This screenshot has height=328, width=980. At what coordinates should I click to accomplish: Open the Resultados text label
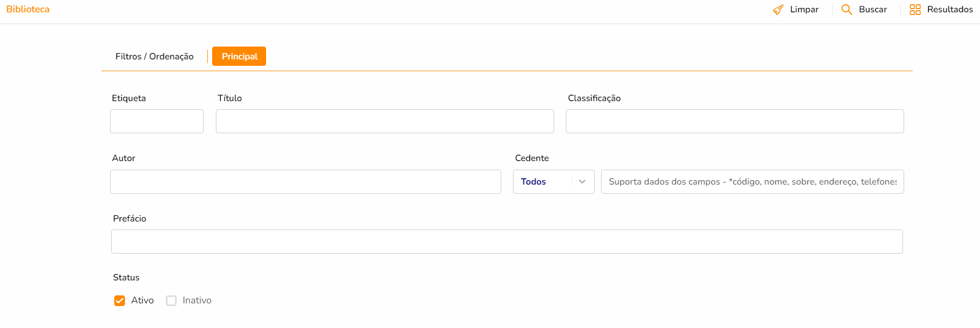pos(950,10)
